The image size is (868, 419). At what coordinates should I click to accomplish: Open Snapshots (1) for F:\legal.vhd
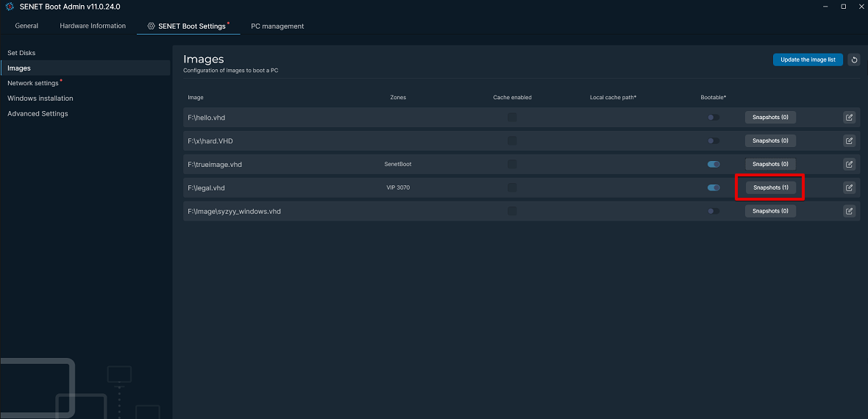click(770, 187)
